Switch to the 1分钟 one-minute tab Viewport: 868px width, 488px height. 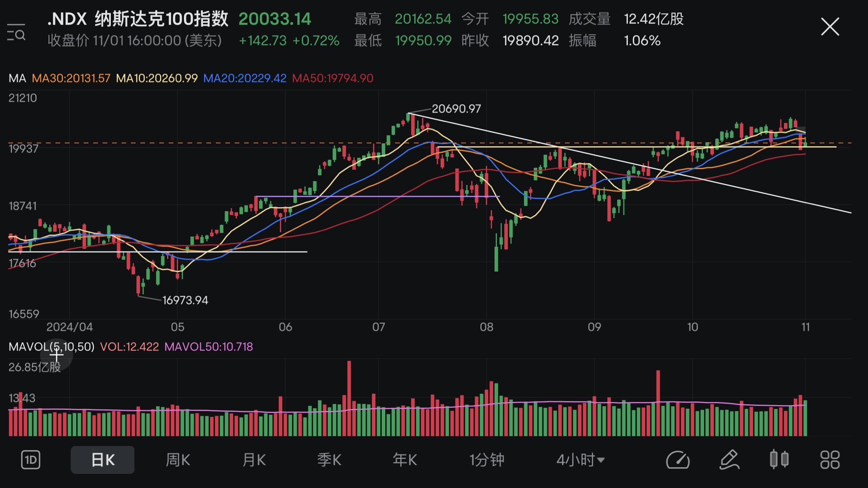click(487, 460)
